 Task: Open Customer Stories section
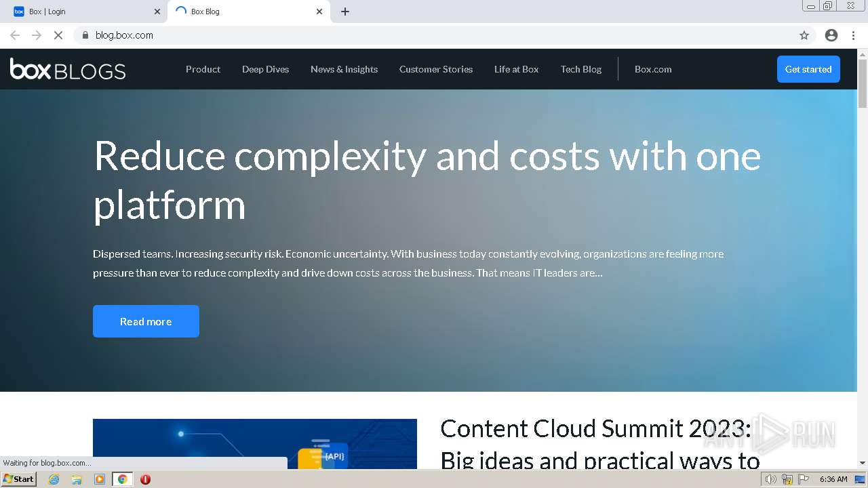point(436,69)
